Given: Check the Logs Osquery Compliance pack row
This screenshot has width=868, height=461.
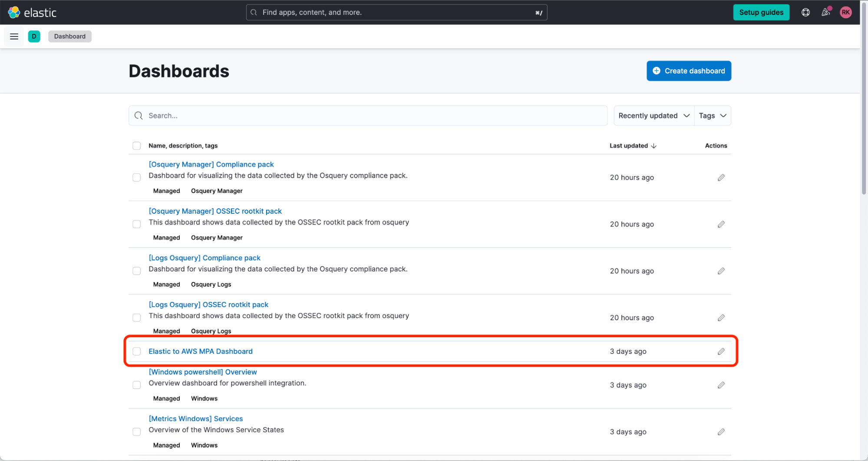Looking at the screenshot, I should tap(137, 271).
